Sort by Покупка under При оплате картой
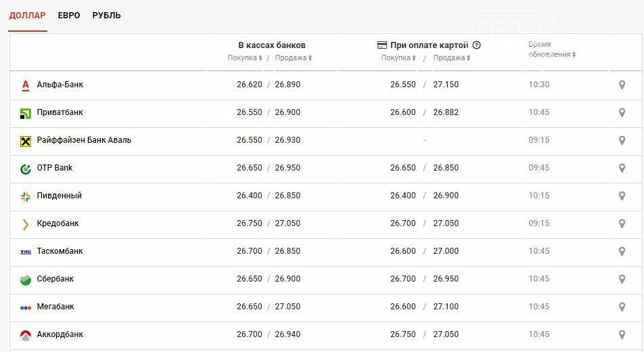 tap(398, 58)
